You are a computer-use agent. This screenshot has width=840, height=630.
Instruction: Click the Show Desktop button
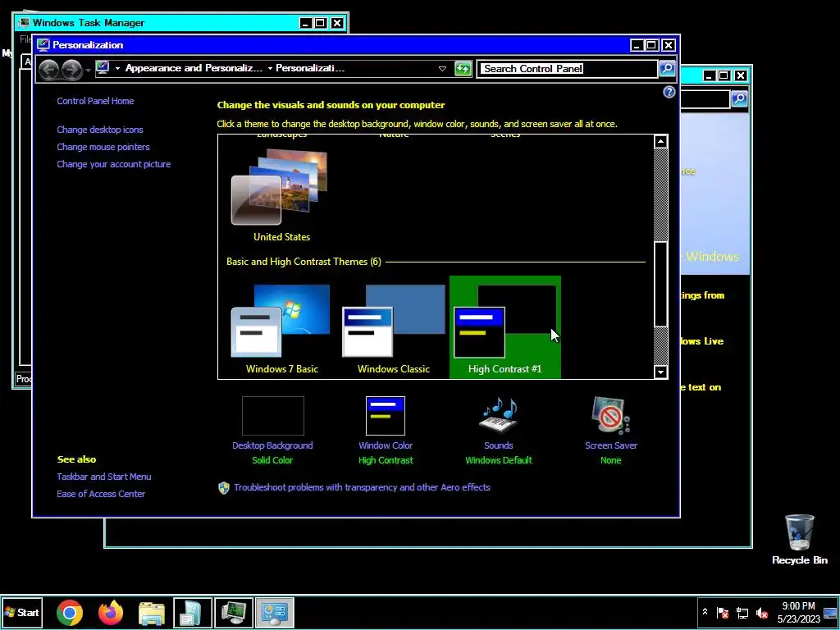coord(830,612)
